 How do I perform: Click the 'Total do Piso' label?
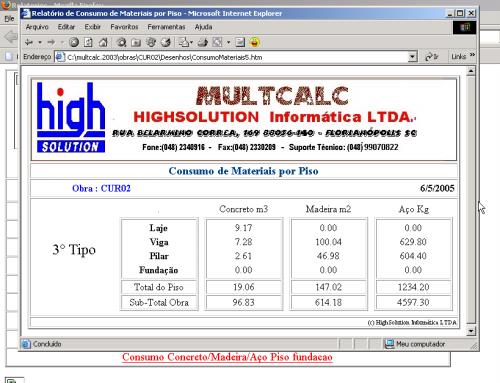click(159, 287)
